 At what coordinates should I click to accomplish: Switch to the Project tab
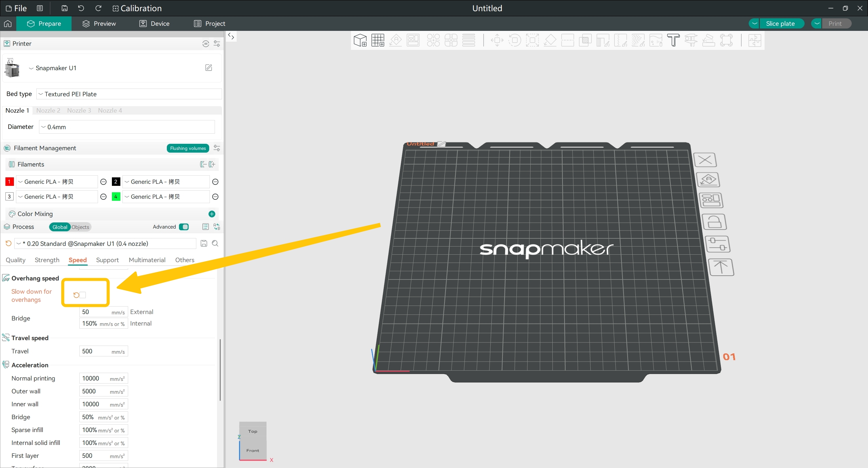[x=210, y=24]
